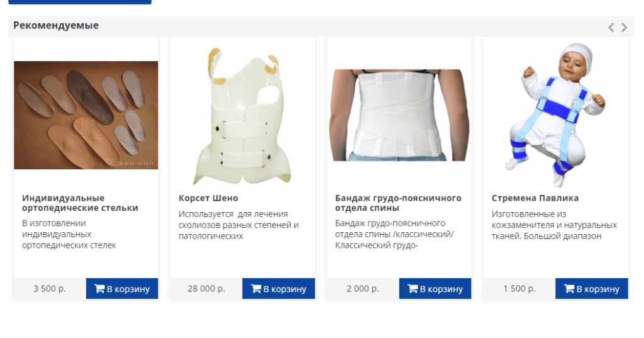The image size is (644, 338).
Task: View the thoracolumbar bandage photo
Action: (399, 115)
